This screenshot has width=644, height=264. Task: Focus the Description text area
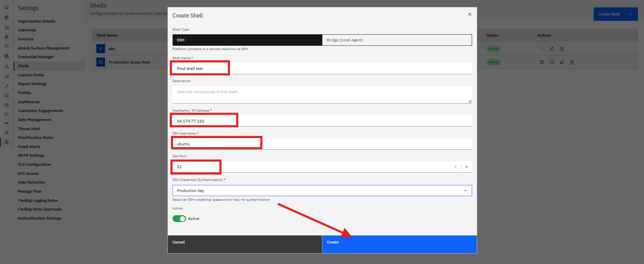click(322, 95)
